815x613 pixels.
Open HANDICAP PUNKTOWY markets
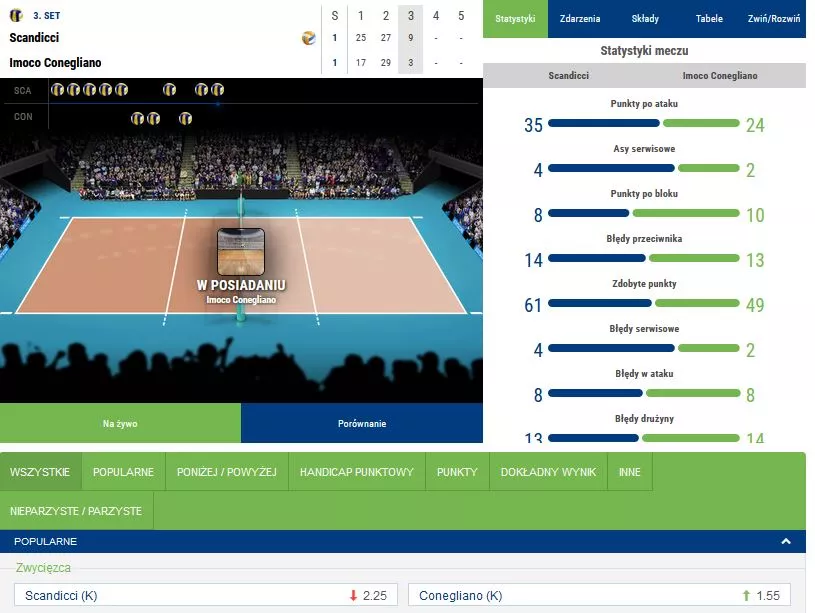coord(357,472)
